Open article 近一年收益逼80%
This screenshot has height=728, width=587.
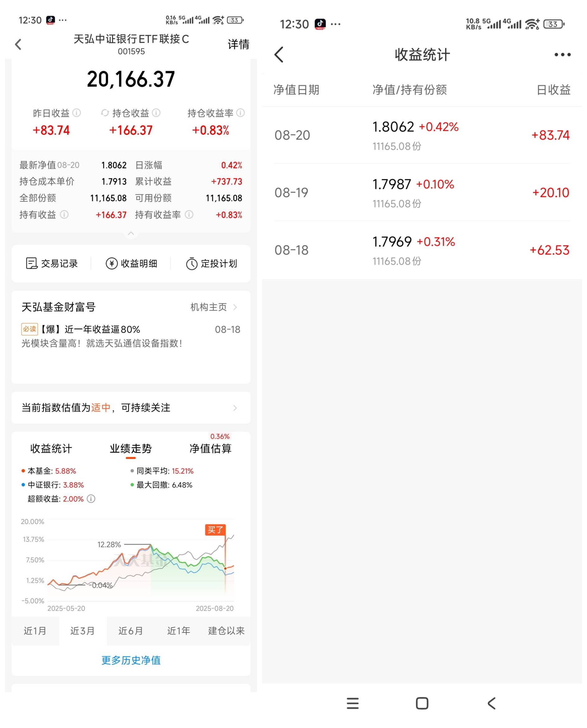(131, 336)
